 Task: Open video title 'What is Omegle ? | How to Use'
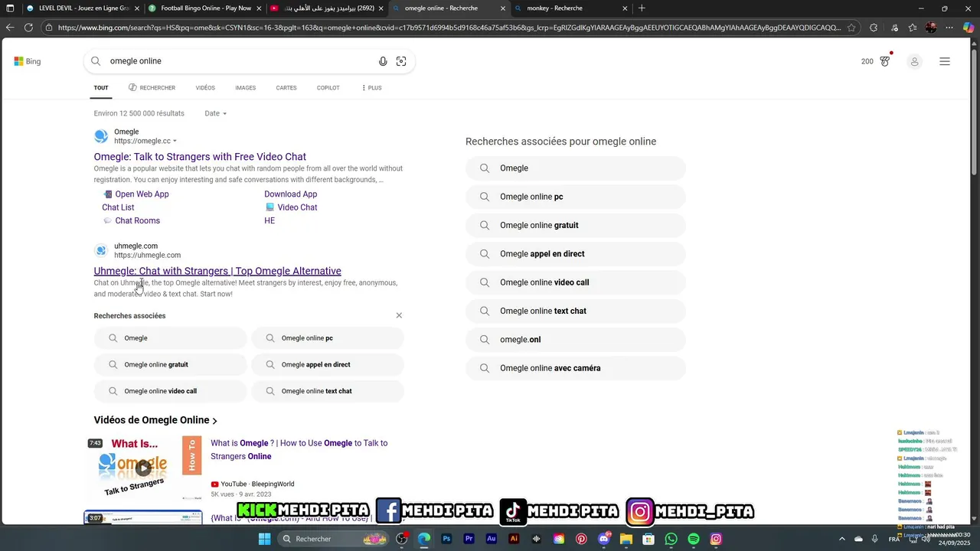point(299,449)
